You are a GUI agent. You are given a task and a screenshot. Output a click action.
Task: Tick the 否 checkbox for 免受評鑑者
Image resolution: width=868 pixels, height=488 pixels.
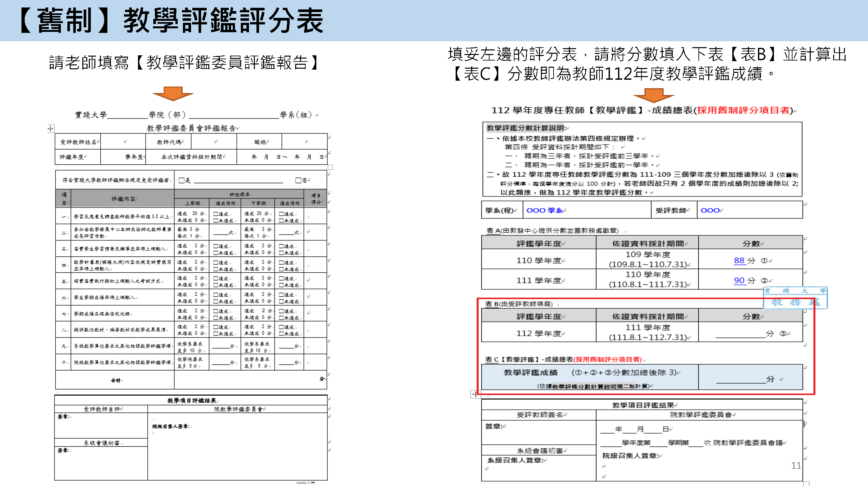(298, 180)
